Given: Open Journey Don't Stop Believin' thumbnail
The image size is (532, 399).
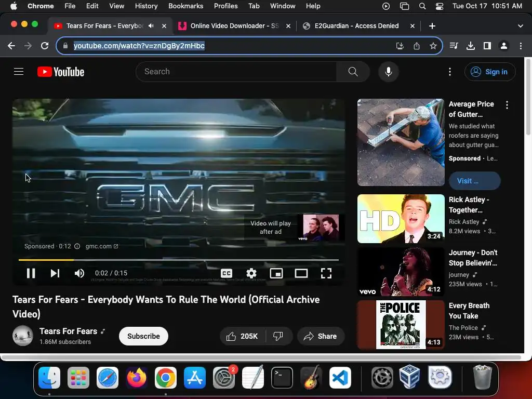Looking at the screenshot, I should click(401, 271).
